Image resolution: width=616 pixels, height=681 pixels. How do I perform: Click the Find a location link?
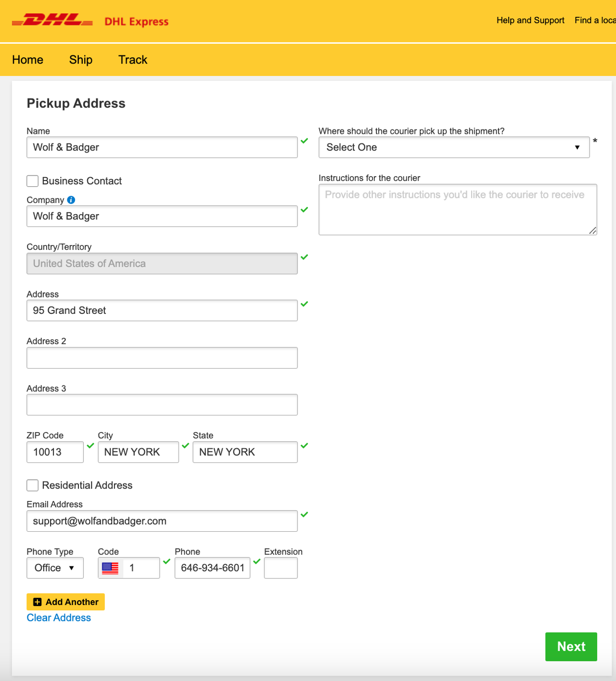tap(595, 20)
